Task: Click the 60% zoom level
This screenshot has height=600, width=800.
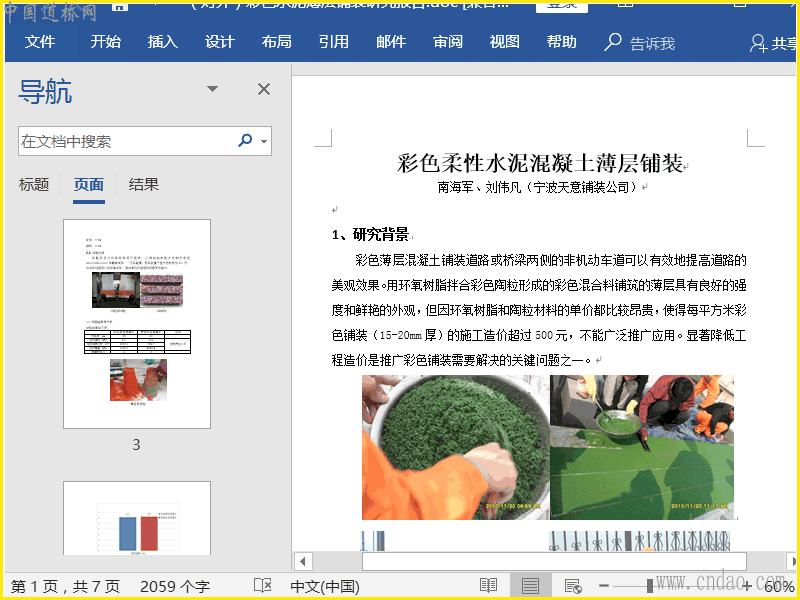Action: coord(780,586)
